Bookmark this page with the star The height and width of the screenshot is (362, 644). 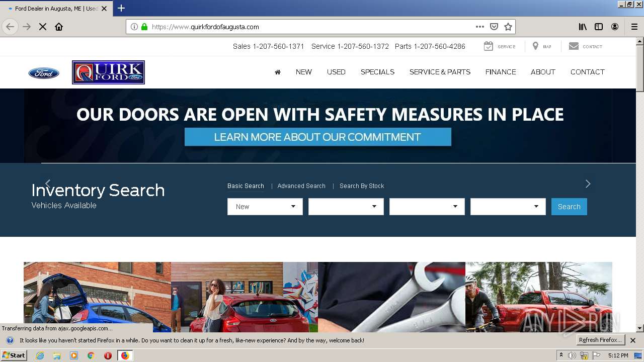[508, 27]
